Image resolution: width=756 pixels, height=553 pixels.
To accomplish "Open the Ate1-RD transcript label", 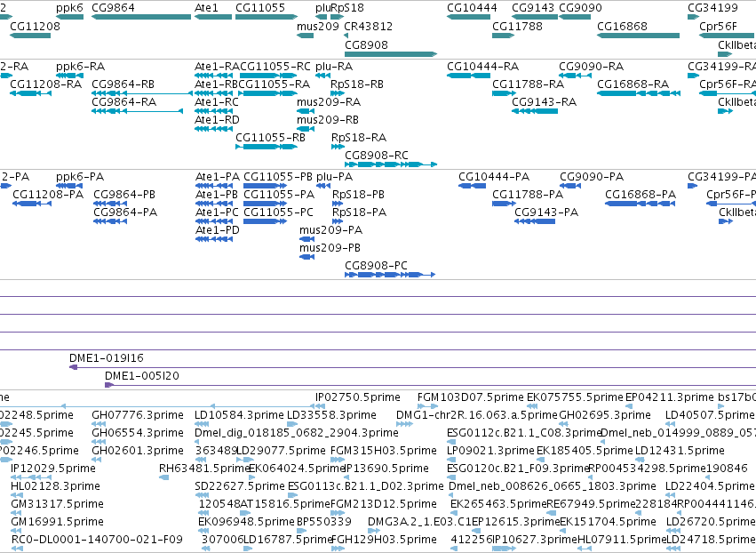I will point(217,120).
